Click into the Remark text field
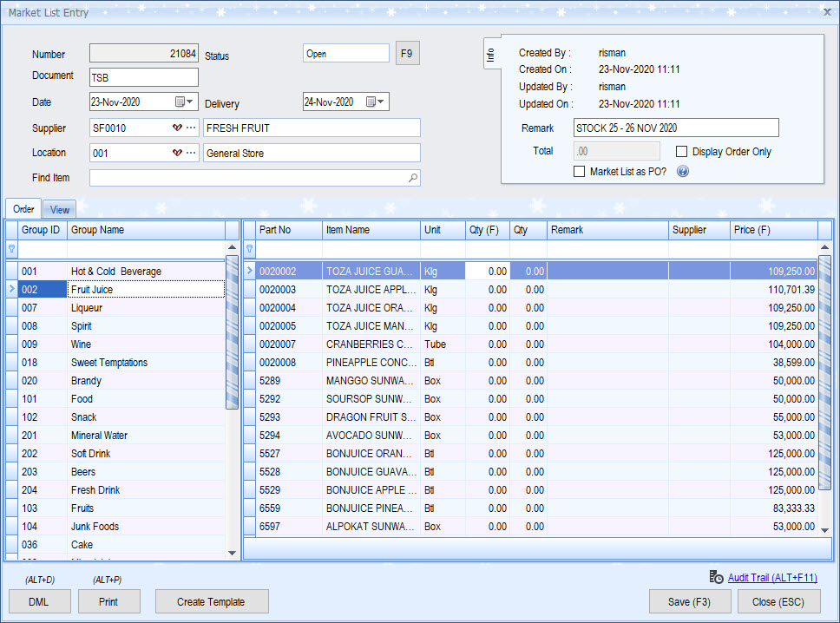The image size is (840, 623). pyautogui.click(x=676, y=128)
